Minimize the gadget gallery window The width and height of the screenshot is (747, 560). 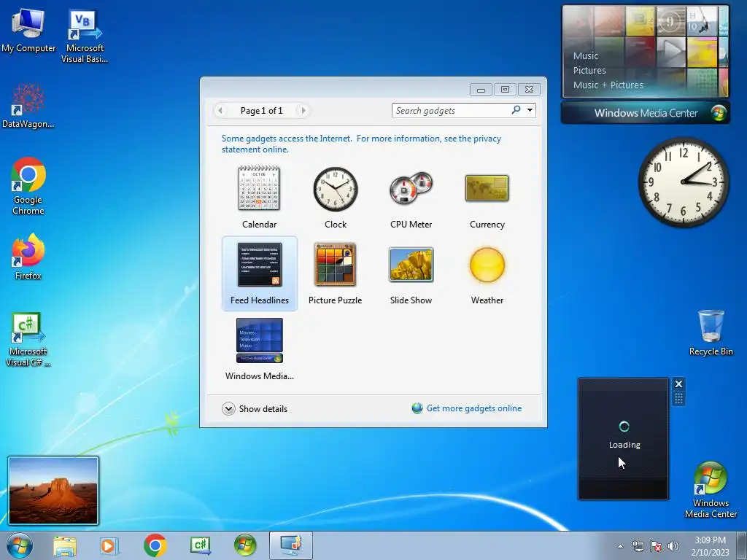(x=481, y=89)
